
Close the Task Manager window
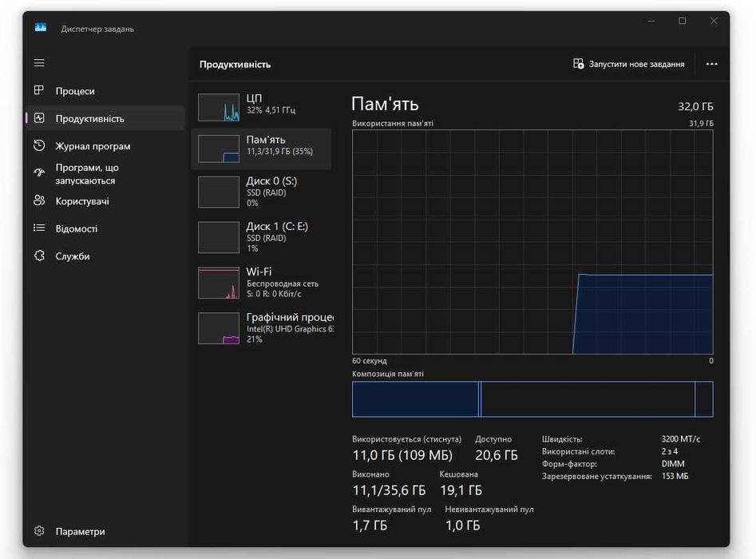point(714,21)
